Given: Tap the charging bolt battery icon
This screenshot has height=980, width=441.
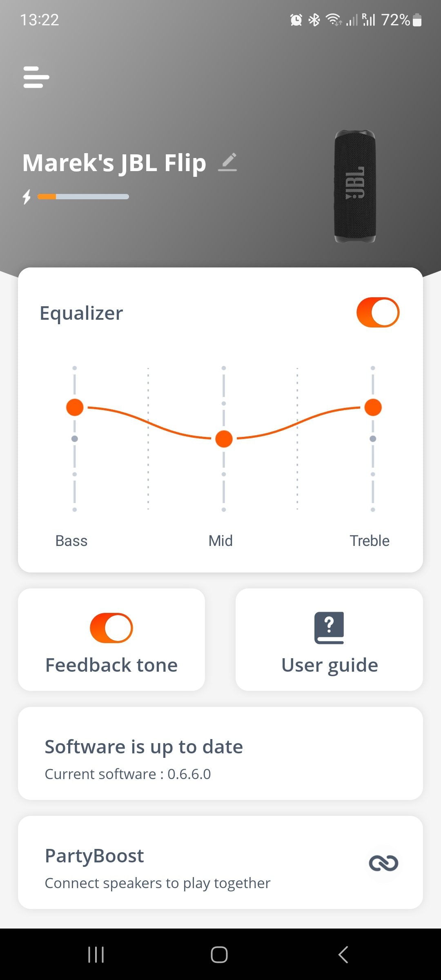Looking at the screenshot, I should (x=27, y=197).
